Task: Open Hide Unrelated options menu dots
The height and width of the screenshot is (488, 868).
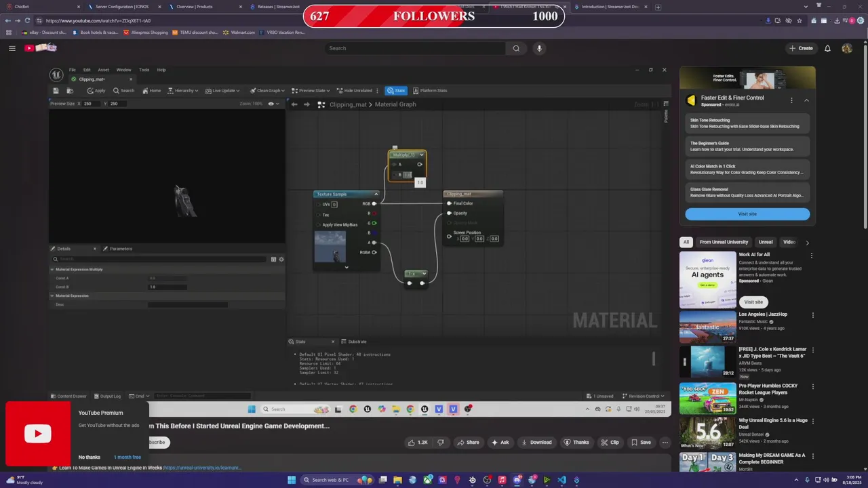Action: pos(378,91)
